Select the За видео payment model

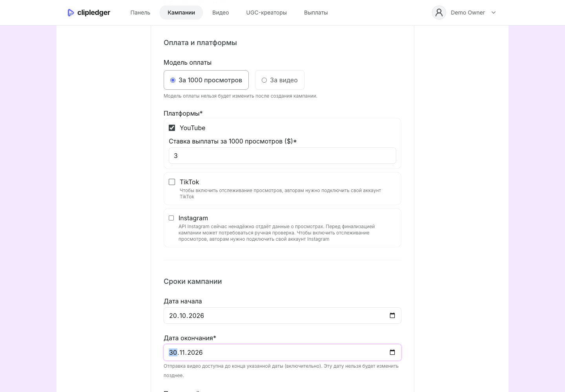point(280,80)
